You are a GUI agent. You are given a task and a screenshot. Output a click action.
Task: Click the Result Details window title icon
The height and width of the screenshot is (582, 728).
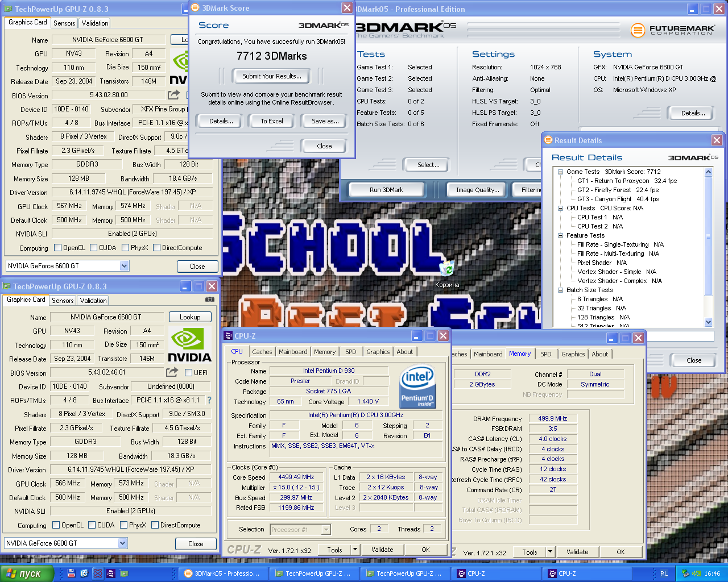tap(548, 140)
